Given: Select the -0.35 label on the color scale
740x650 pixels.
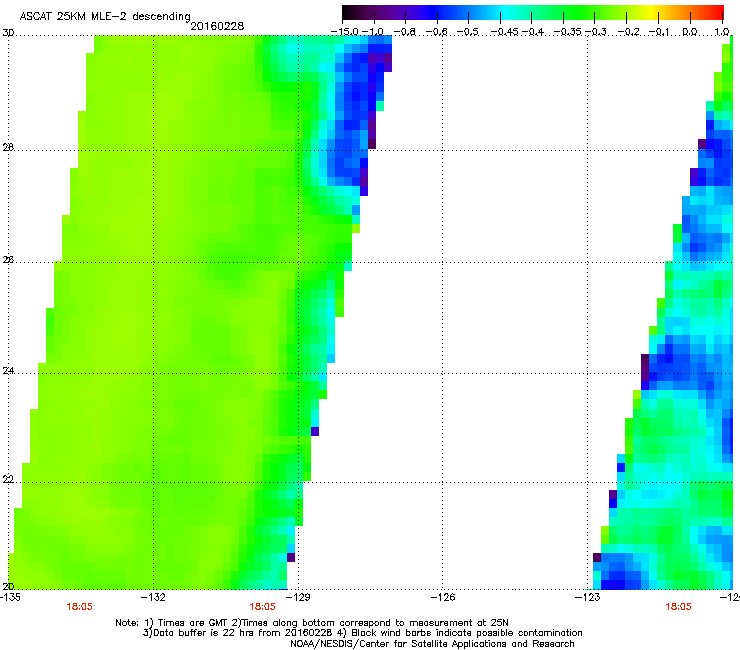Looking at the screenshot, I should click(567, 32).
